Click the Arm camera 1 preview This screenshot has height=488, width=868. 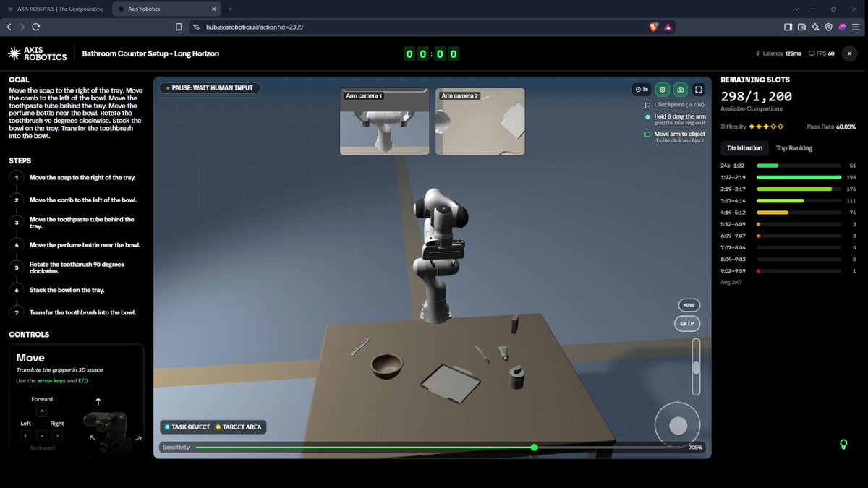(385, 121)
